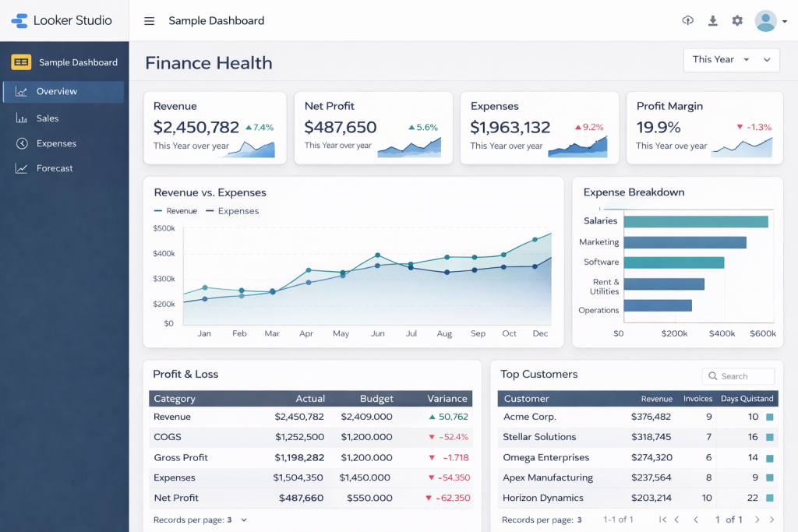The image size is (798, 532).
Task: Click the search magnifier icon in Top Customers
Action: 712,376
